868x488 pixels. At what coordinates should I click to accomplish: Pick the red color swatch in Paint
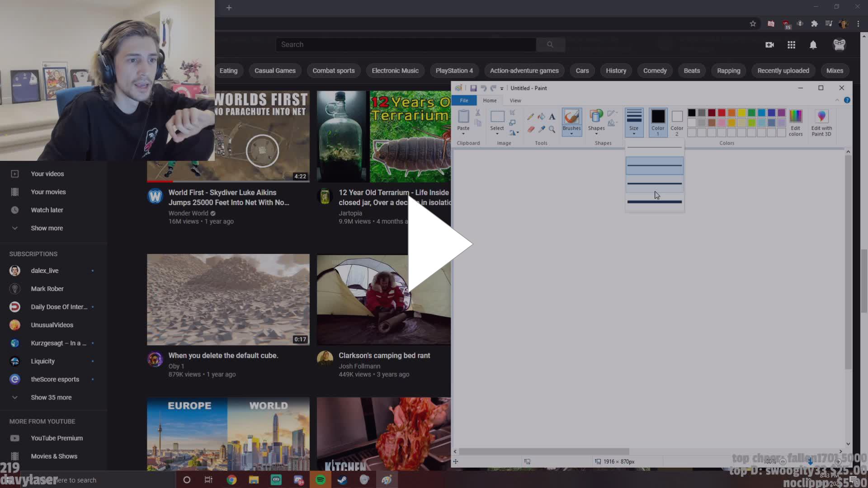pos(722,113)
